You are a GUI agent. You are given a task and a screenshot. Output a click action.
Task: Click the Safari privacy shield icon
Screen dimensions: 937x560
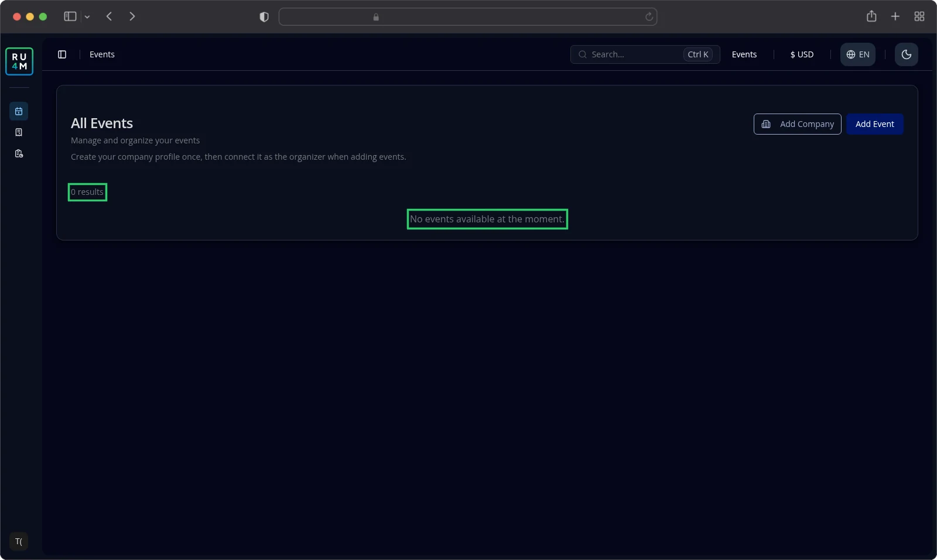pos(264,17)
